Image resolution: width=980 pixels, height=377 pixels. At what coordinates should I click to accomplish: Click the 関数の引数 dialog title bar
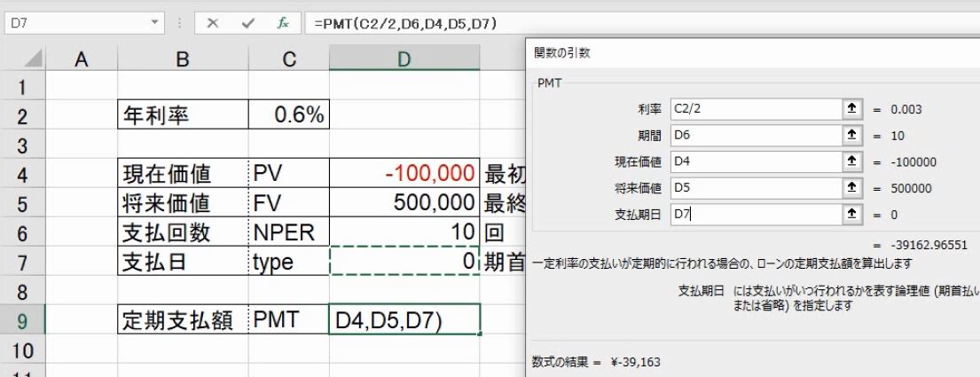point(753,53)
